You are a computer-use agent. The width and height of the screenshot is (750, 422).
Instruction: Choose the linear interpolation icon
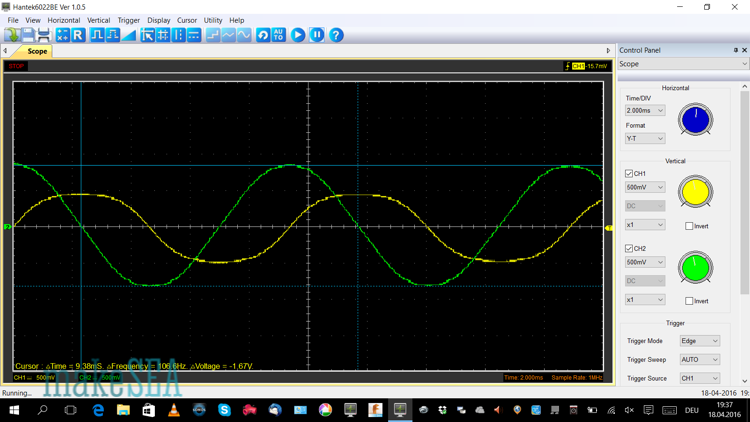coord(229,35)
